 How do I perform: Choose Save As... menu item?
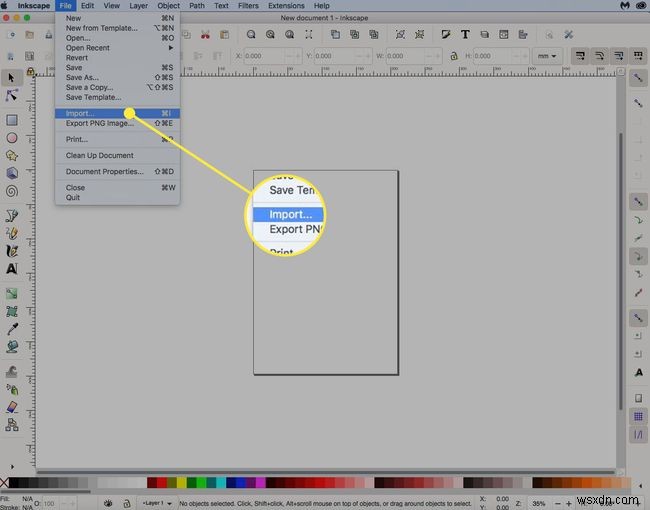117,77
